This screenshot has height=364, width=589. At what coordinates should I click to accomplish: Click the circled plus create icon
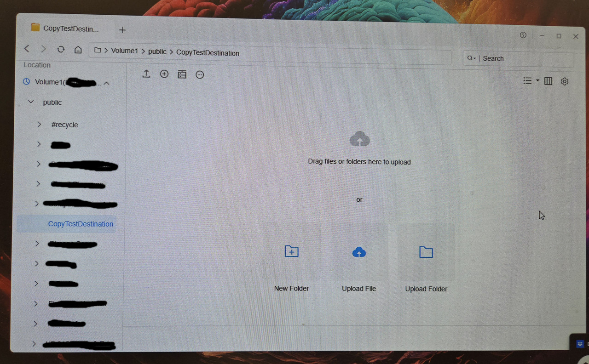[x=164, y=74]
